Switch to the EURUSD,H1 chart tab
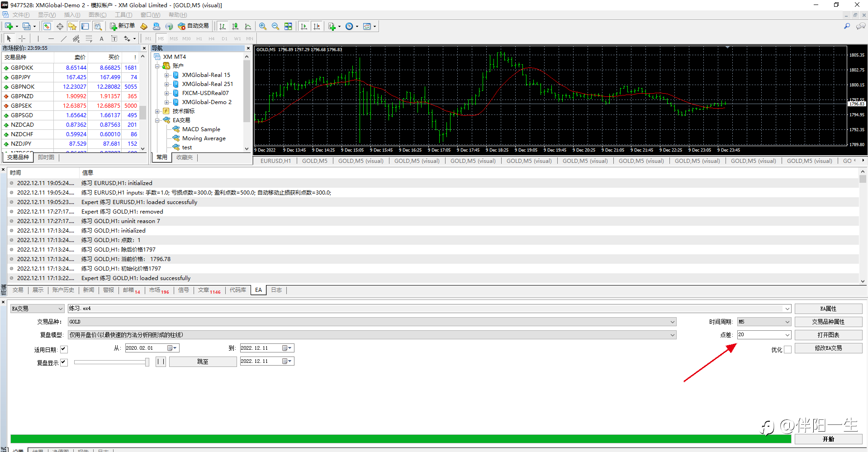 (275, 161)
